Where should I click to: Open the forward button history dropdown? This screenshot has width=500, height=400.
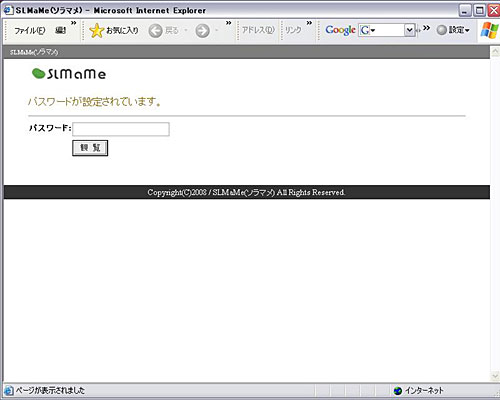[217, 31]
